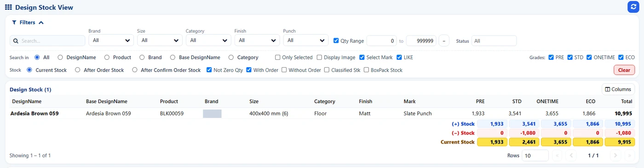Toggle the PRE grade checkbox
Screen dimensions: 644x168
tap(552, 58)
